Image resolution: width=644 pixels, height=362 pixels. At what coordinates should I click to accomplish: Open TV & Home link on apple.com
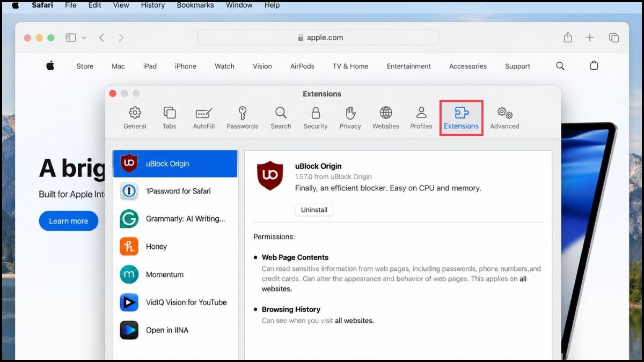pyautogui.click(x=350, y=67)
